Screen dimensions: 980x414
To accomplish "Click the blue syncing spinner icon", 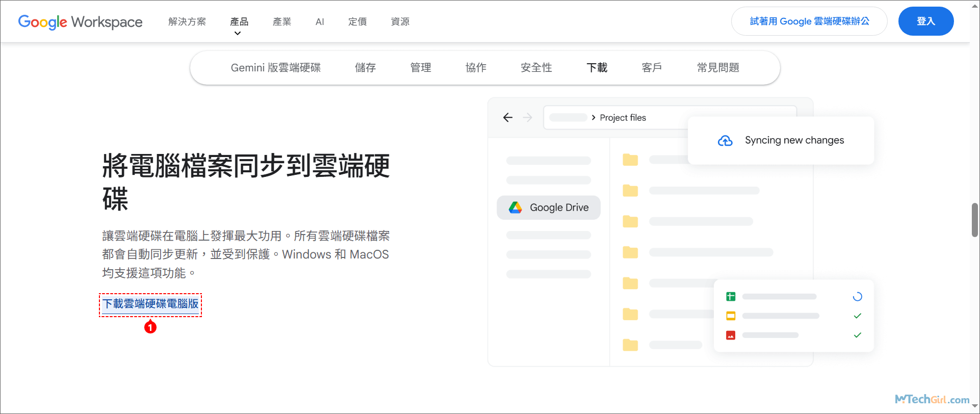I will (858, 297).
